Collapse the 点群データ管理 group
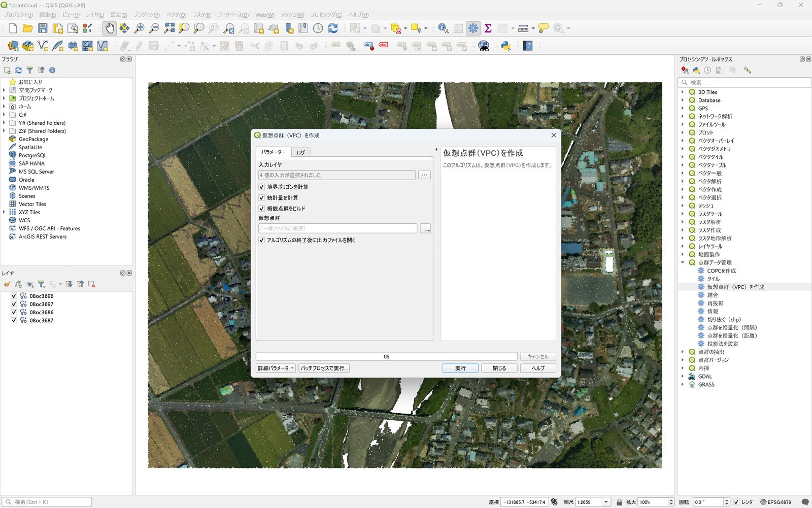The height and width of the screenshot is (508, 812). coord(683,262)
